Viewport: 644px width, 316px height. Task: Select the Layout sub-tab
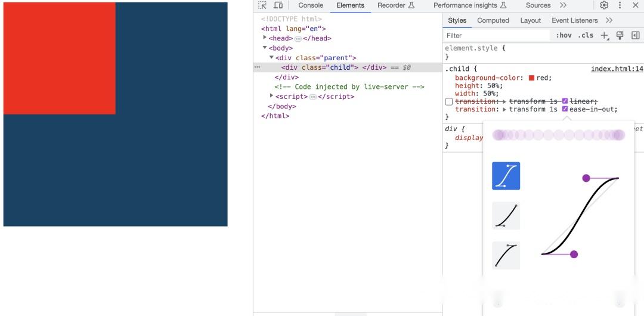[x=530, y=20]
